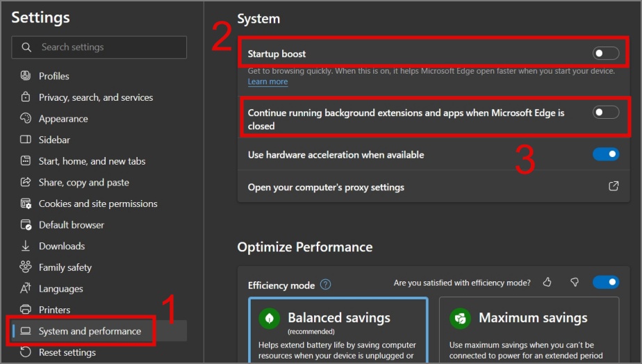Toggle continue running background extensions switch
This screenshot has width=642, height=364.
tap(606, 113)
